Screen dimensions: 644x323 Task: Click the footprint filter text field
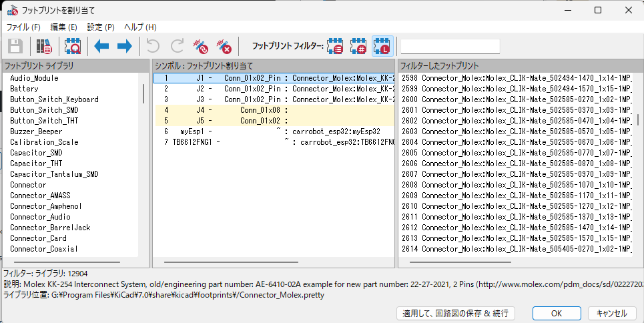450,46
